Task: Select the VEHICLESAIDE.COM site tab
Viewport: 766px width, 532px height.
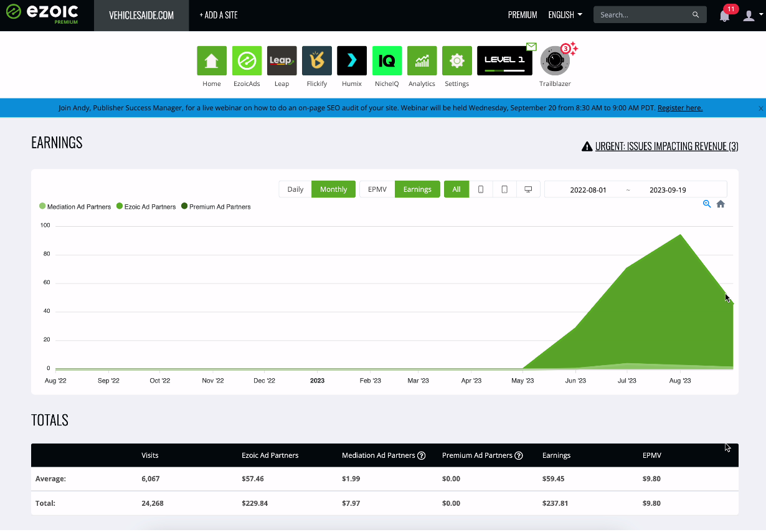Action: pyautogui.click(x=141, y=16)
